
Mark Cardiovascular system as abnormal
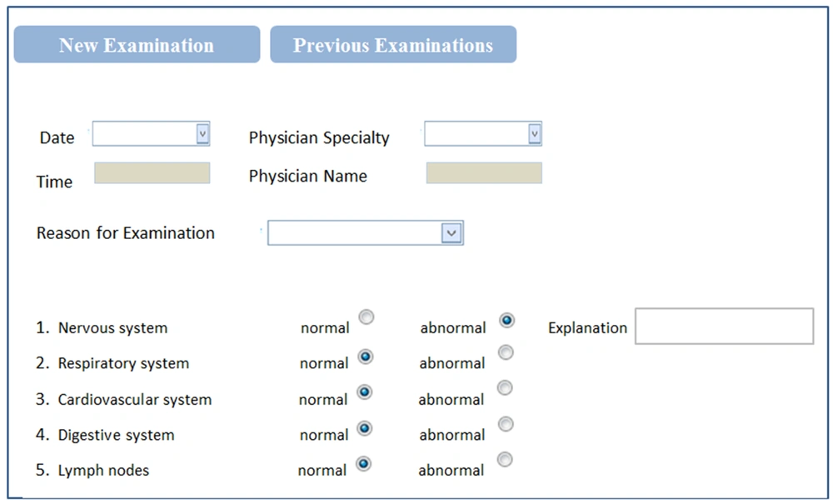tap(505, 388)
